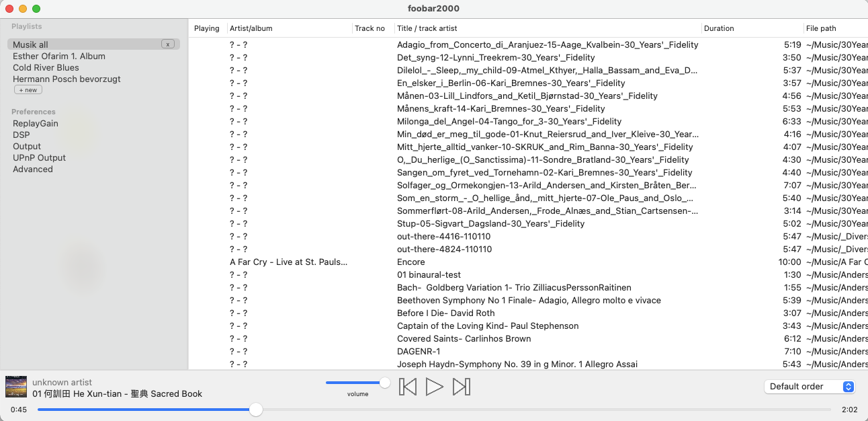Create a playlist with the '+ new' button

coord(28,89)
